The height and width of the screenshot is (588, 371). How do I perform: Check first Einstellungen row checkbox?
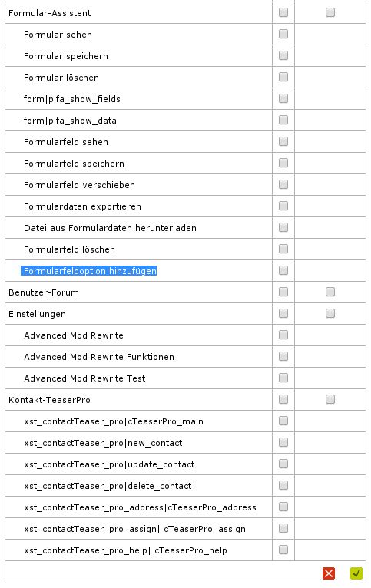click(283, 313)
